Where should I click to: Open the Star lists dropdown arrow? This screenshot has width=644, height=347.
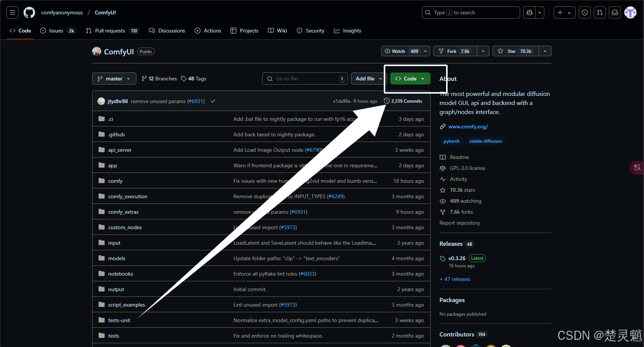545,51
